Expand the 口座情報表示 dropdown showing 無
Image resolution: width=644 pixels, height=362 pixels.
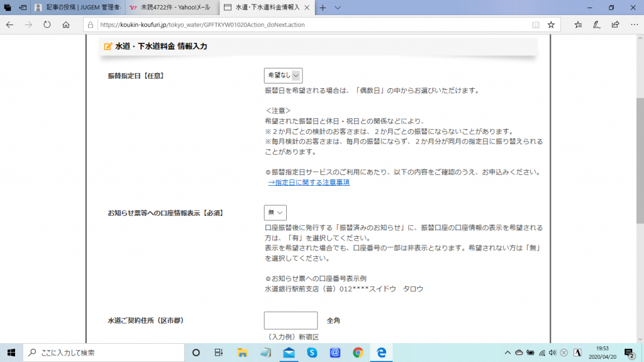[275, 213]
